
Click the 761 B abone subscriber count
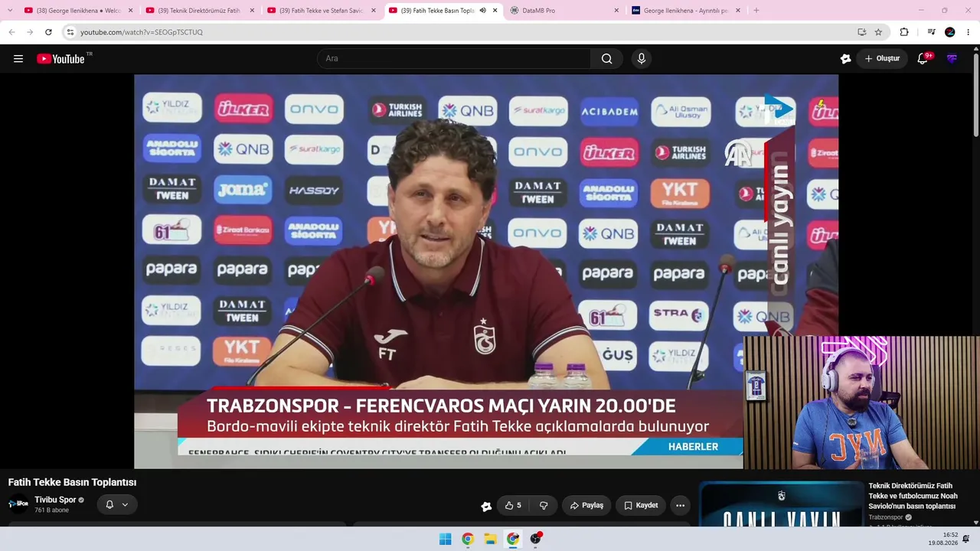(51, 510)
